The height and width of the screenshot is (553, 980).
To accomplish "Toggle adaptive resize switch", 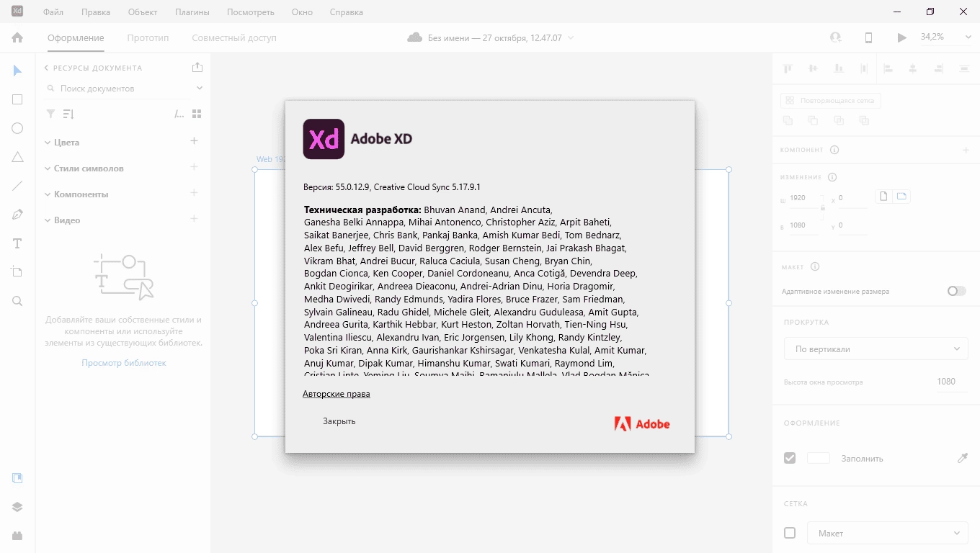I will click(x=957, y=291).
